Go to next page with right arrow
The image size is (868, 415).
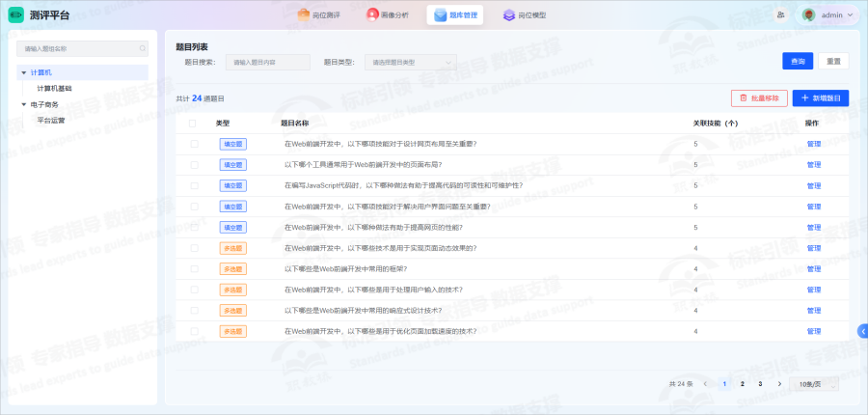click(779, 383)
